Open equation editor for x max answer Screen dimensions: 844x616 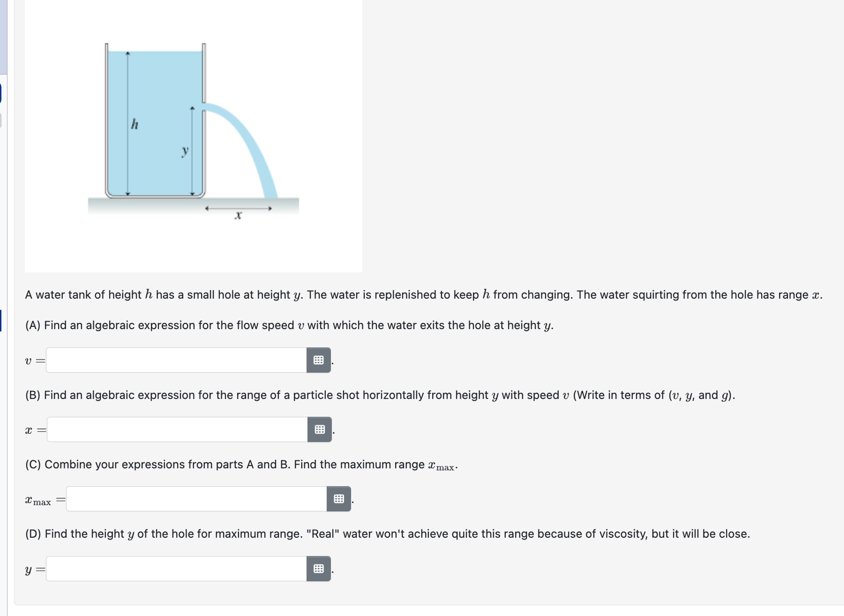(x=339, y=499)
